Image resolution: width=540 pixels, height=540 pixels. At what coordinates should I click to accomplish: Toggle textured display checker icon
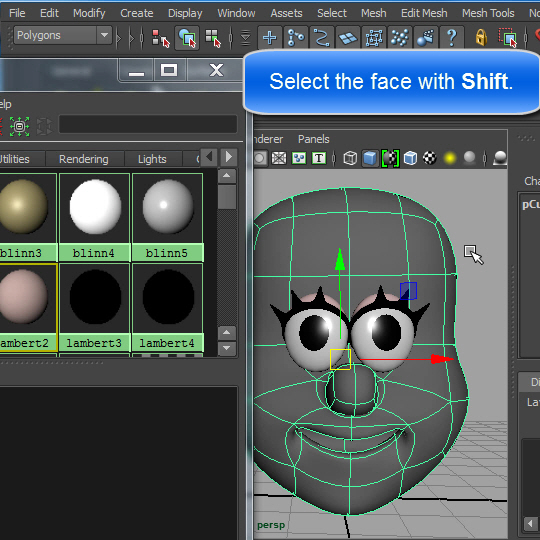pyautogui.click(x=430, y=158)
